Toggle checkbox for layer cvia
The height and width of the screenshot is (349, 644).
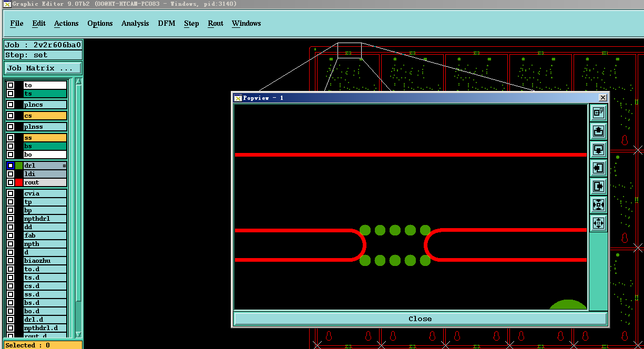tap(11, 193)
